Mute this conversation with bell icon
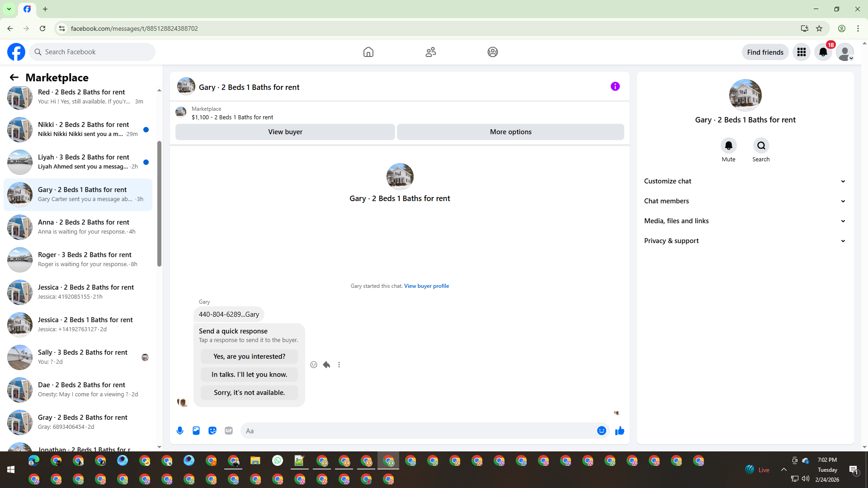This screenshot has height=488, width=868. [x=728, y=145]
